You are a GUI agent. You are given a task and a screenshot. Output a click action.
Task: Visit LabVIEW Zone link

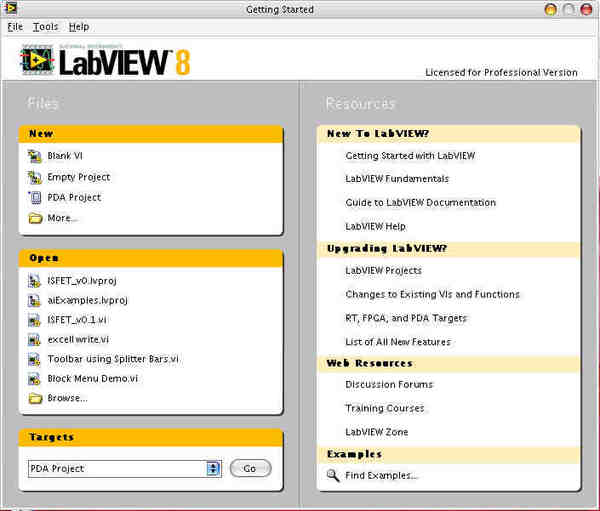(377, 432)
